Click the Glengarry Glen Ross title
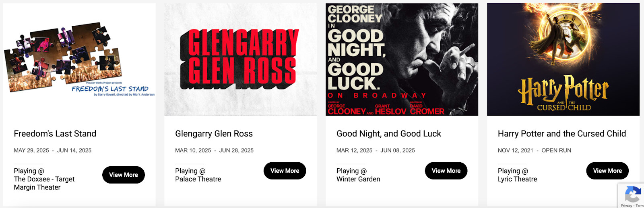This screenshot has height=208, width=644. coord(214,134)
